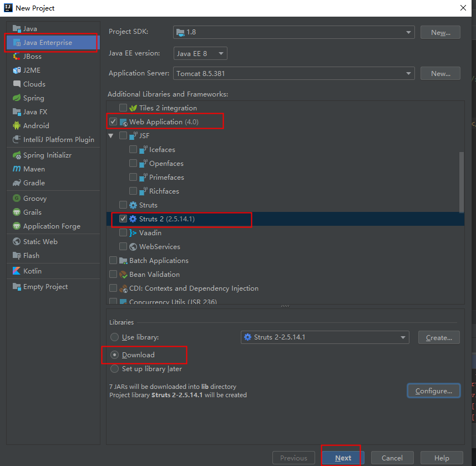This screenshot has height=466, width=476.
Task: Click the IntelliJ Platform Plugin icon
Action: pos(17,139)
